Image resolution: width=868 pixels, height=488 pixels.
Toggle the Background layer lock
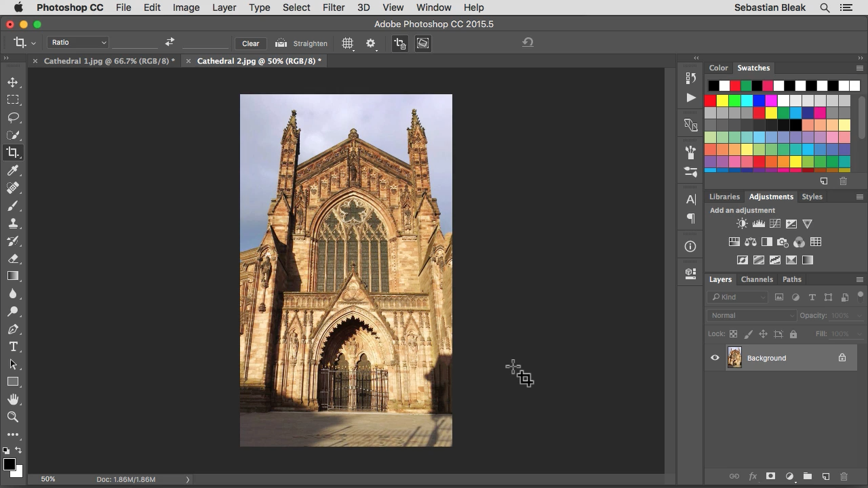[x=842, y=358]
